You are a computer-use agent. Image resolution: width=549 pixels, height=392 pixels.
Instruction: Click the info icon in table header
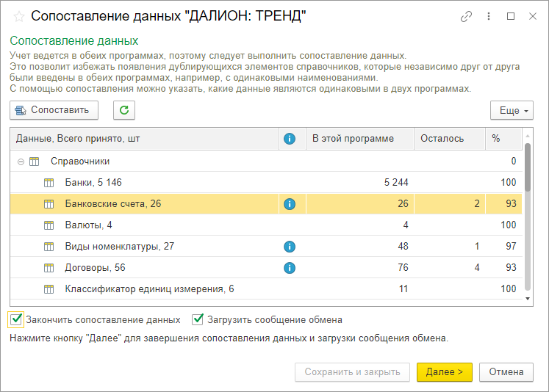pyautogui.click(x=290, y=139)
